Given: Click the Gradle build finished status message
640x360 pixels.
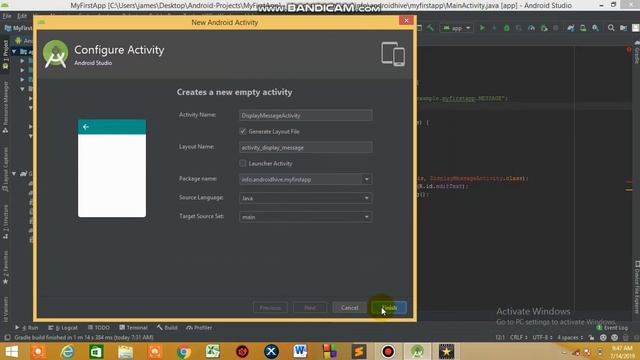Looking at the screenshot, I should pos(84,337).
